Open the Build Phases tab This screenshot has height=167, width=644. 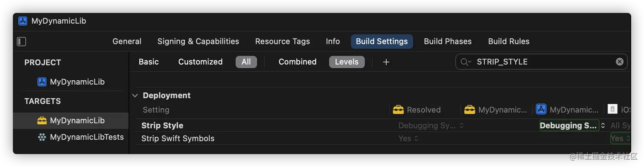[x=448, y=41]
